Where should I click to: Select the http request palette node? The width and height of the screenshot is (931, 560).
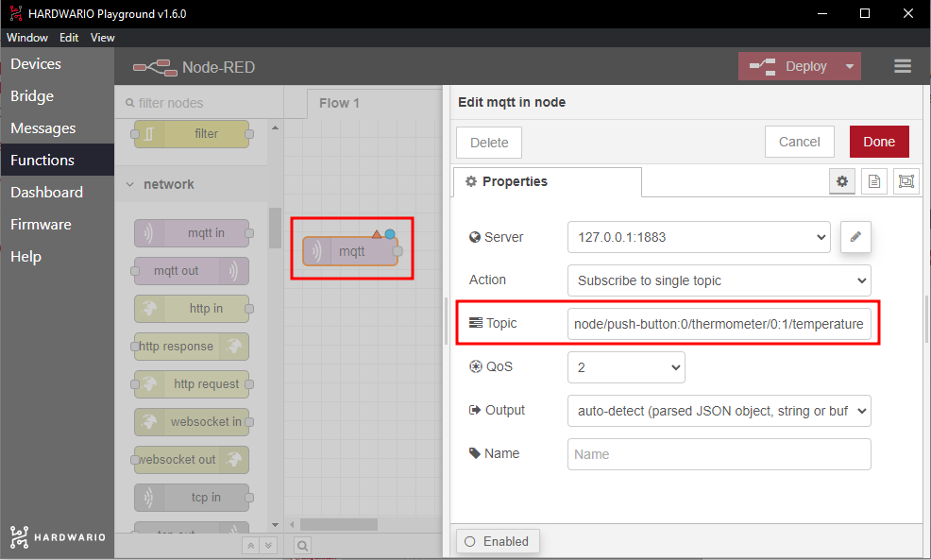tap(192, 384)
